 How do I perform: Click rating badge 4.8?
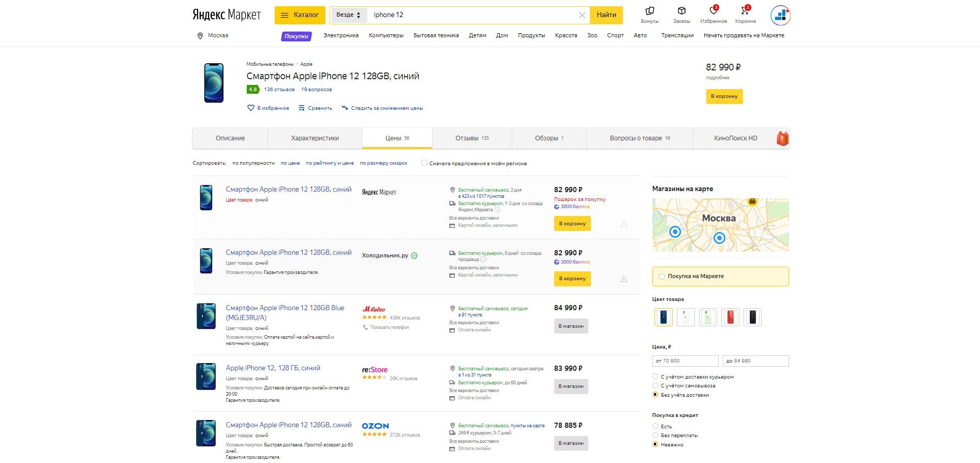coord(253,89)
